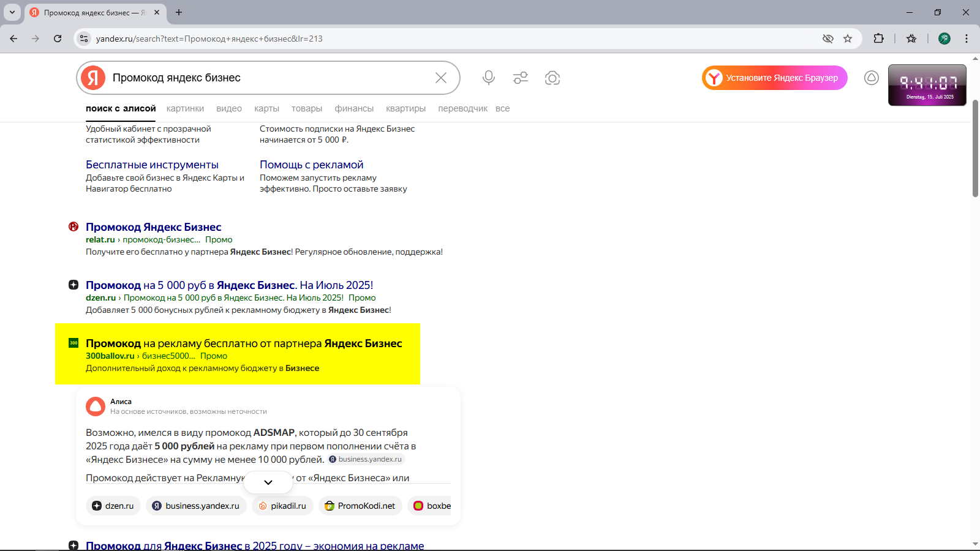Image resolution: width=980 pixels, height=551 pixels.
Task: Switch to the карты tab
Action: pyautogui.click(x=266, y=108)
